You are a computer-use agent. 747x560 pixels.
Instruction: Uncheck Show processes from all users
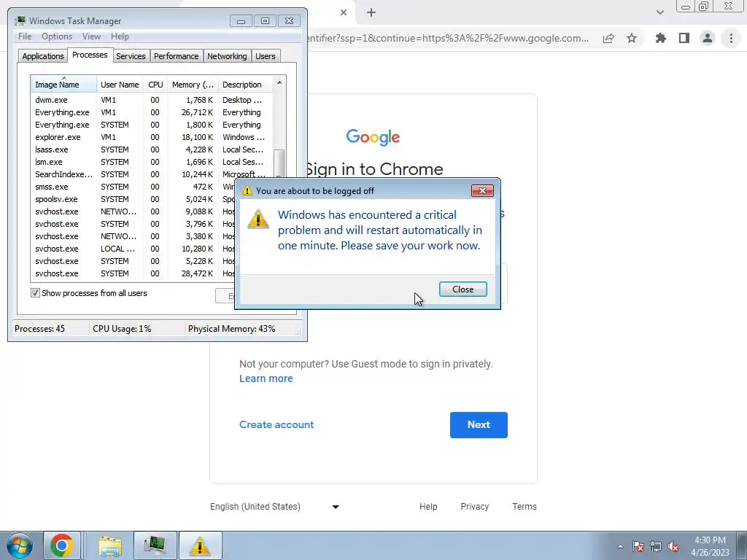click(35, 293)
